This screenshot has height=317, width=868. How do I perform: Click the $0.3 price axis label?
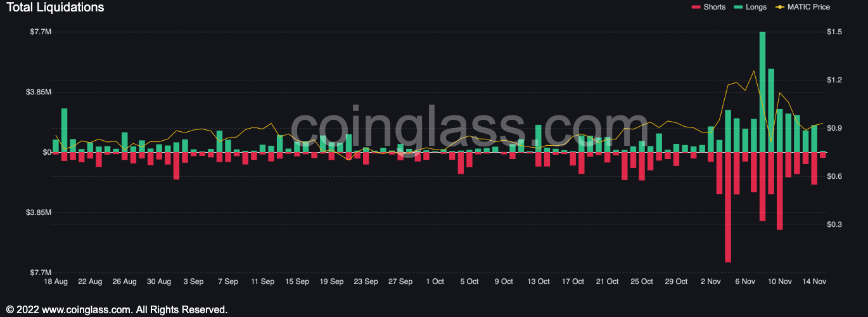tap(834, 224)
